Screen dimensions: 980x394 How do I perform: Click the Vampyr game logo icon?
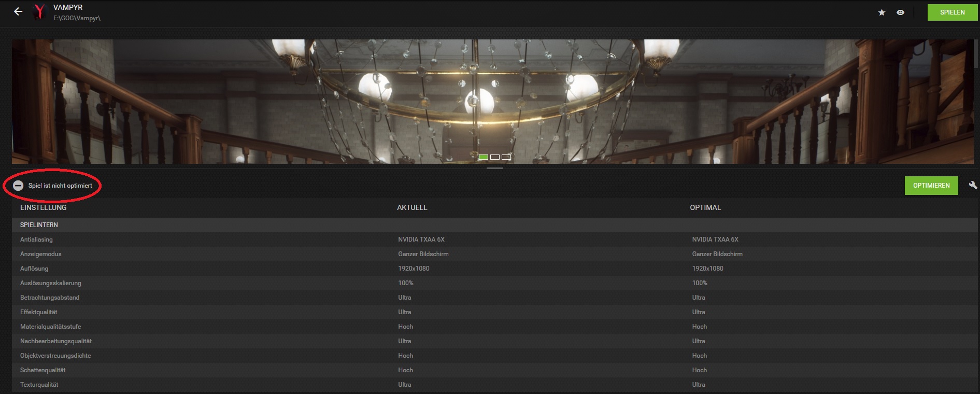point(39,11)
